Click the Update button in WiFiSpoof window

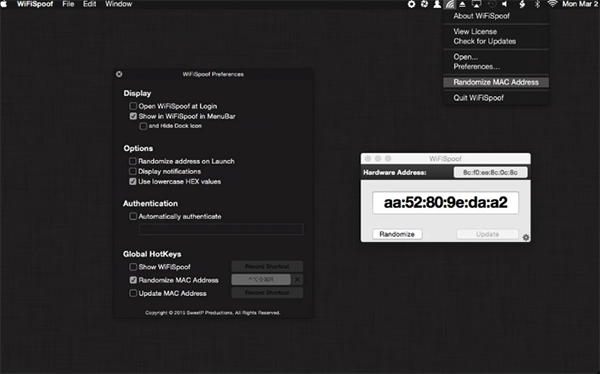(488, 234)
